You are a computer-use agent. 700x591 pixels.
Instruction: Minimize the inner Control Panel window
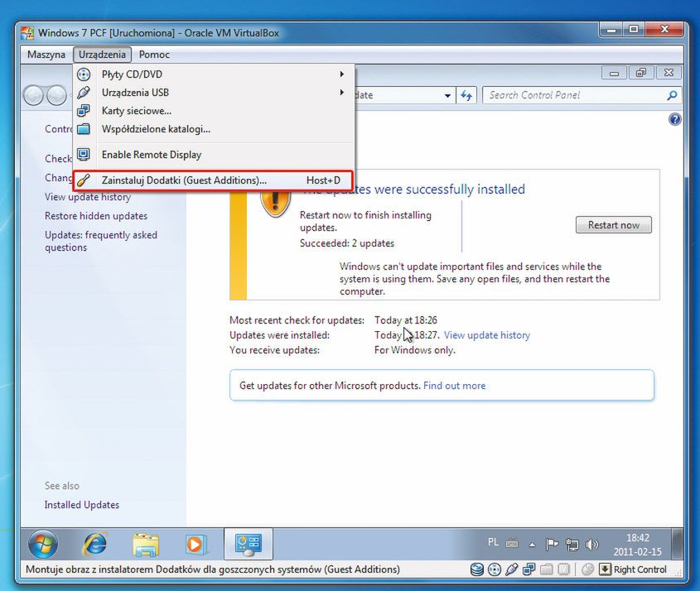coord(615,73)
